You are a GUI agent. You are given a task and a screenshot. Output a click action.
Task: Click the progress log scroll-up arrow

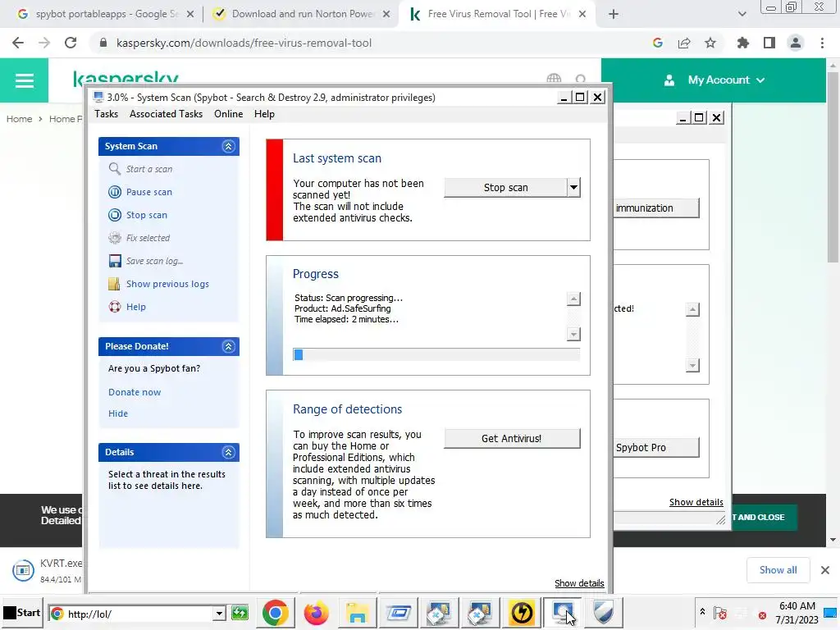573,299
